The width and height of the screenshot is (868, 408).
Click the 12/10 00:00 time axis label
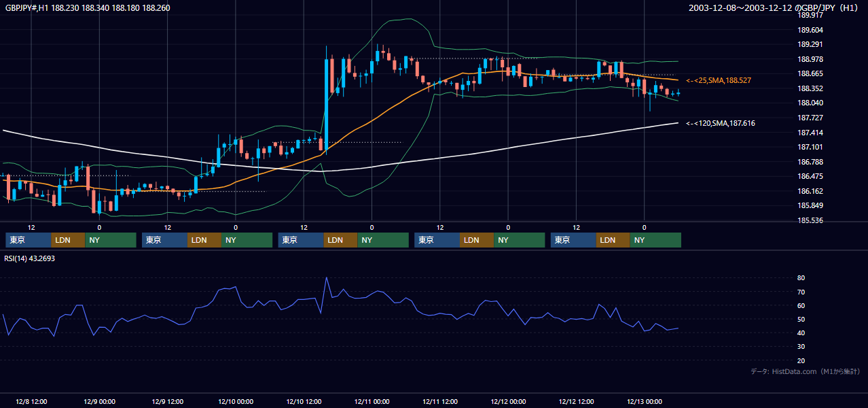click(x=236, y=401)
